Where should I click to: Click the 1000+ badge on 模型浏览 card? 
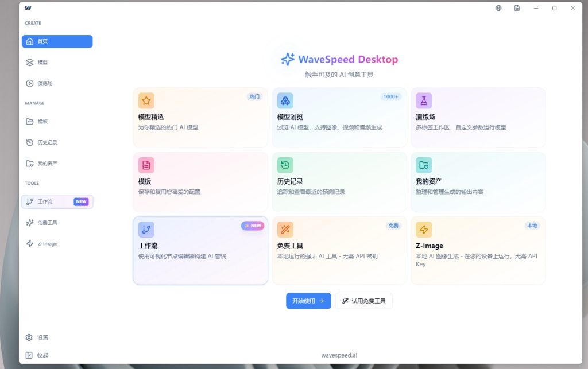click(x=390, y=96)
